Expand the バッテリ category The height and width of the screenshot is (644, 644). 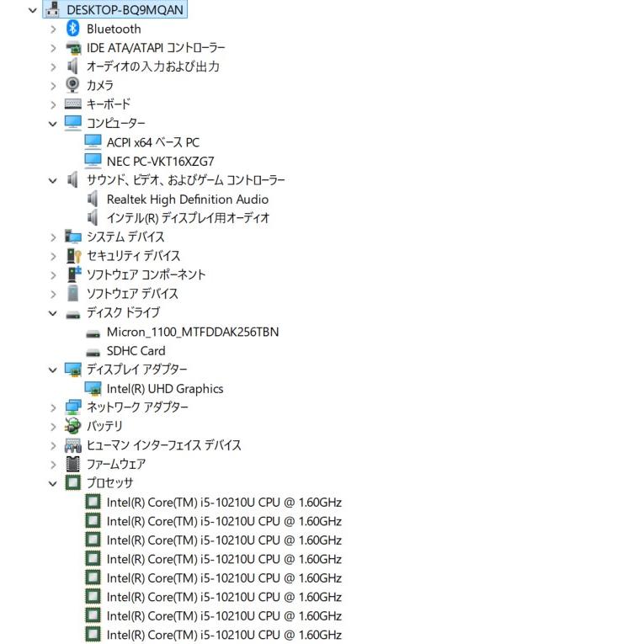click(53, 427)
